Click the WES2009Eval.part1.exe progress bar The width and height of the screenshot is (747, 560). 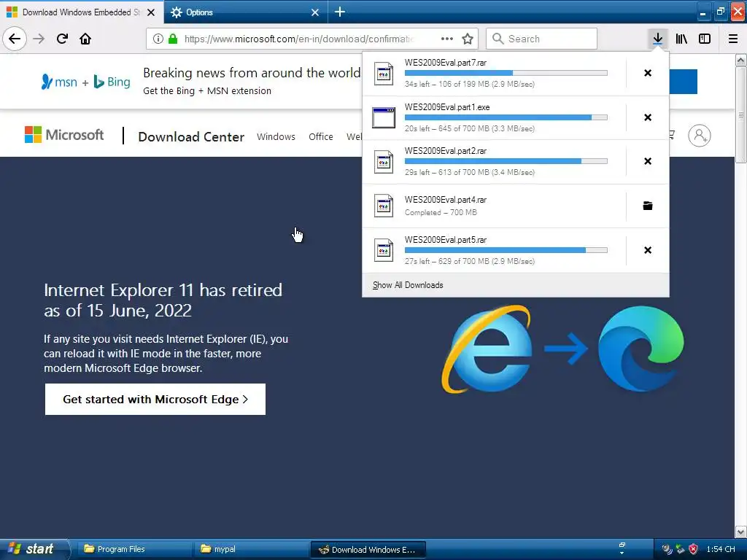click(506, 117)
